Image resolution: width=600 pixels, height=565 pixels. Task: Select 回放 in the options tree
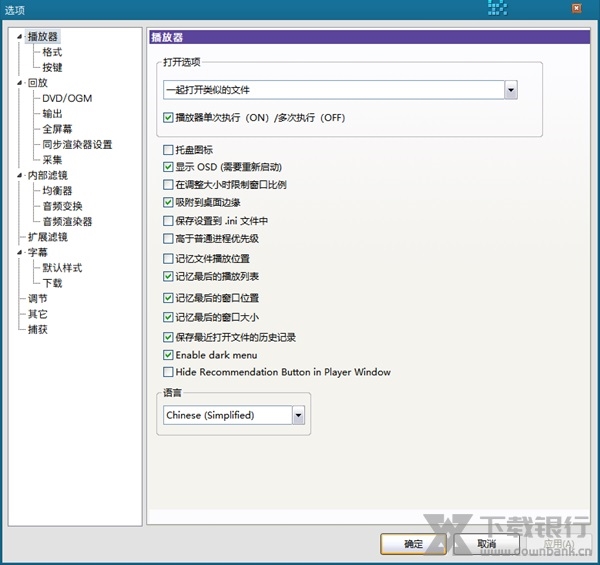[38, 83]
